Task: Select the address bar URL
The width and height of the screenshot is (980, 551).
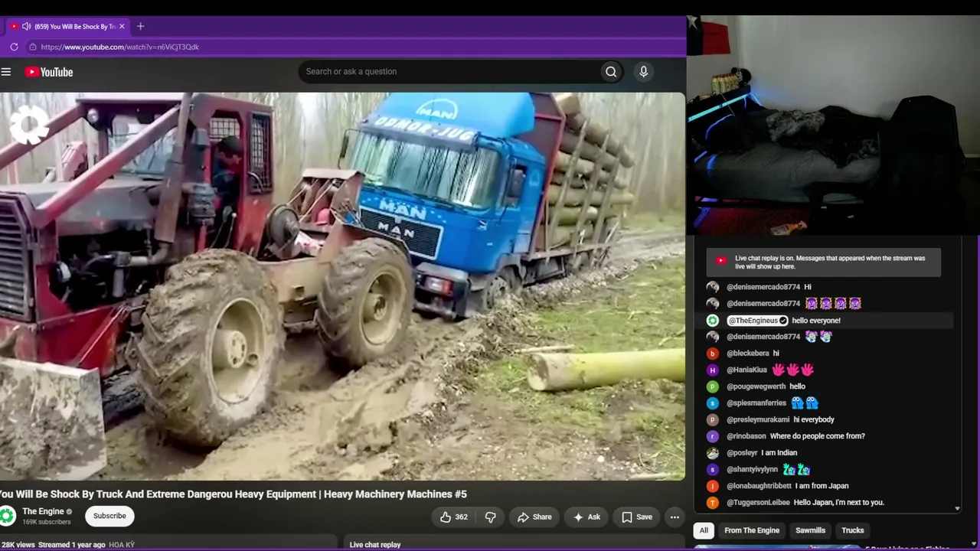Action: pos(120,47)
